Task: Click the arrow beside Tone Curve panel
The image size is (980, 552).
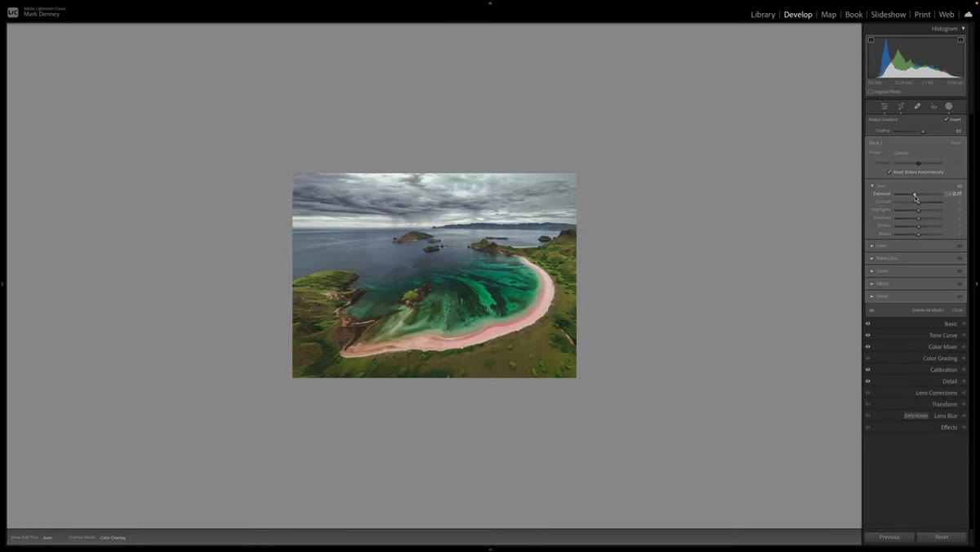Action: click(x=964, y=336)
